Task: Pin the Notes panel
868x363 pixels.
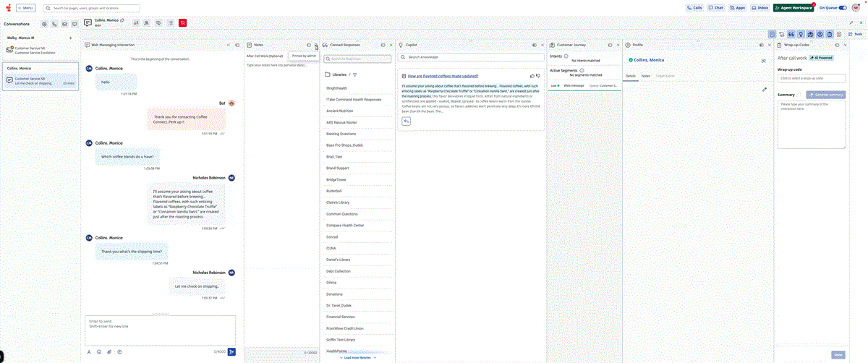Action: pos(309,45)
